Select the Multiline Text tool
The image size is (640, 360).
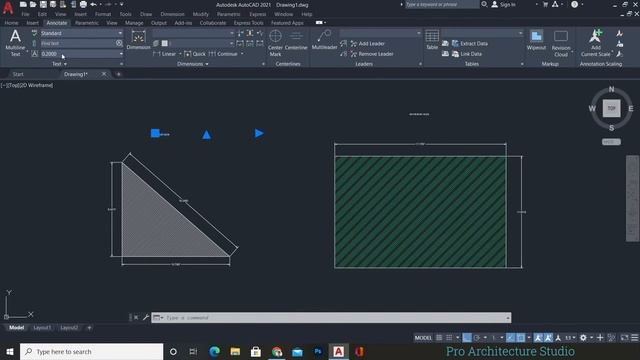[x=15, y=42]
